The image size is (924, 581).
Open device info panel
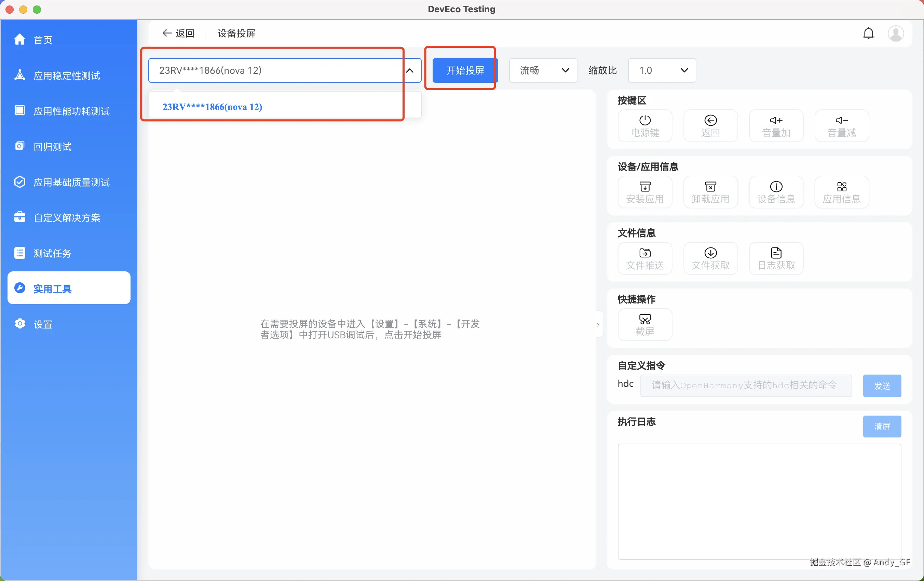tap(776, 192)
